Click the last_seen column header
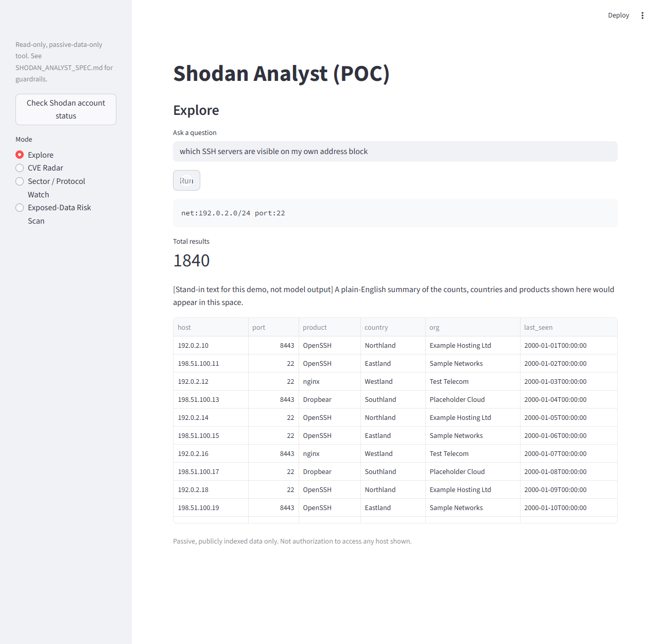This screenshot has width=659, height=644. pos(568,327)
